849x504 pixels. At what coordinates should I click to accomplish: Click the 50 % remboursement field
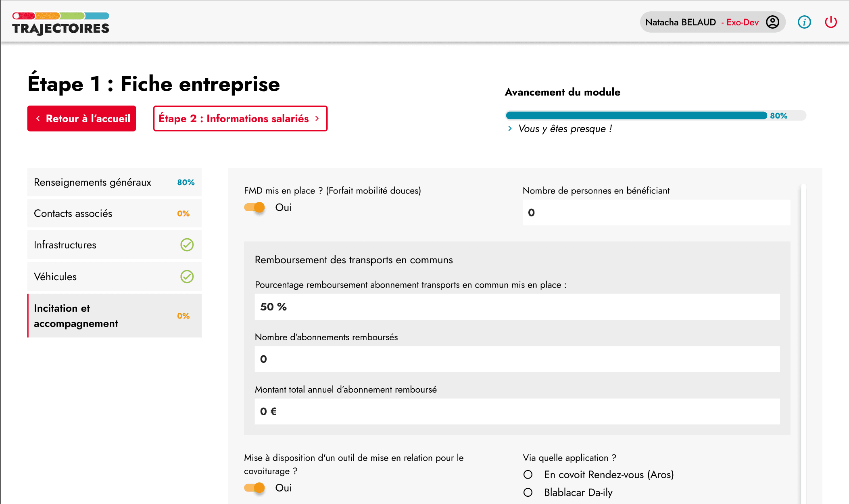(x=517, y=307)
